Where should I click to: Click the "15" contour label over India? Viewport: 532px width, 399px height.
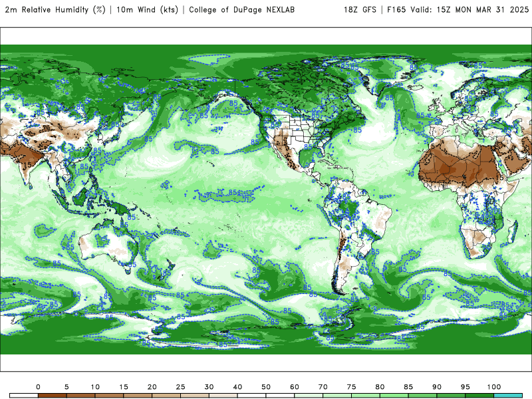coord(27,164)
